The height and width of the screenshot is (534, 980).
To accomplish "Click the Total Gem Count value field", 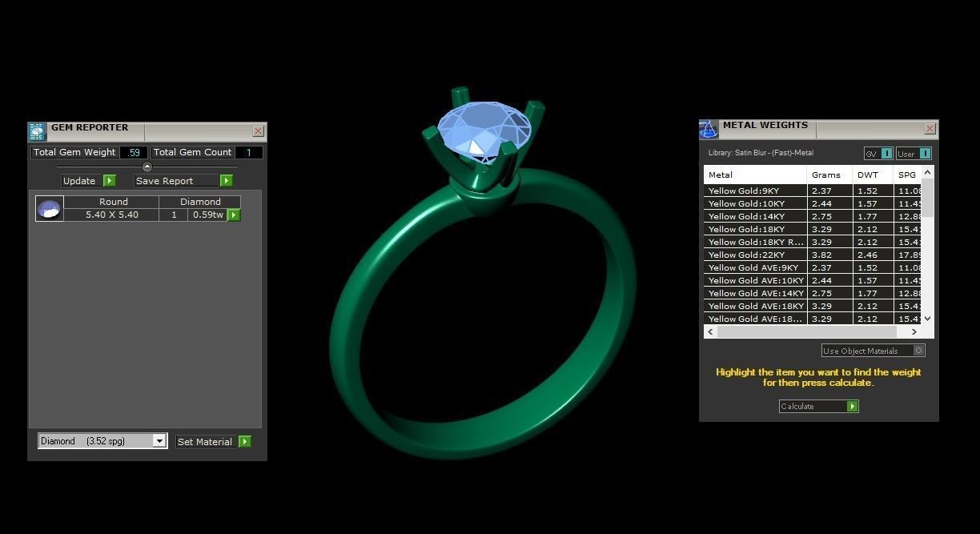I will pos(248,152).
